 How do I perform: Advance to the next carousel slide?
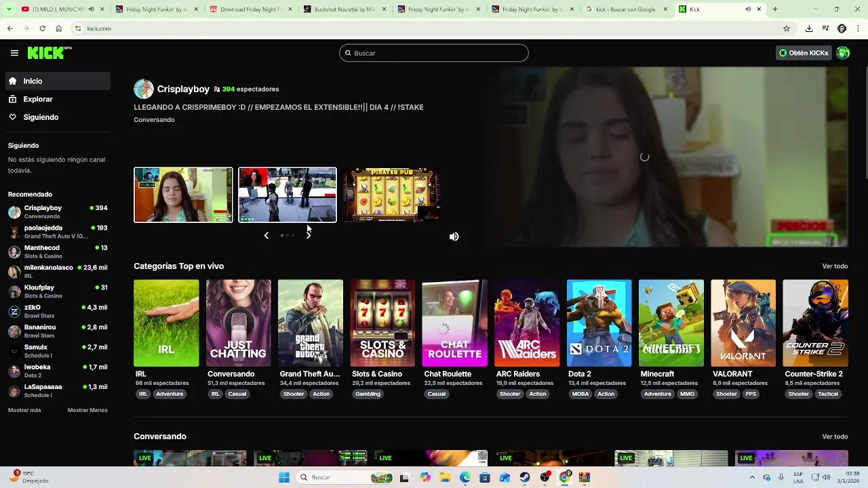pos(309,235)
